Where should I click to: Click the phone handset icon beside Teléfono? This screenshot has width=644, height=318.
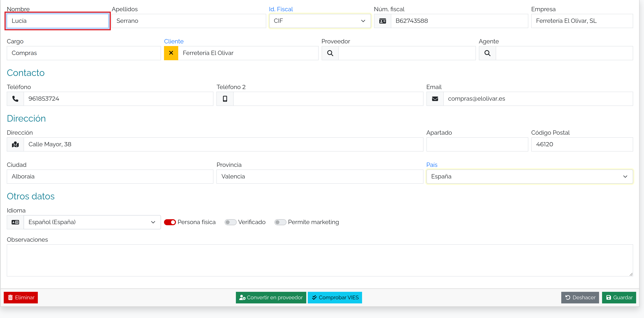(15, 99)
